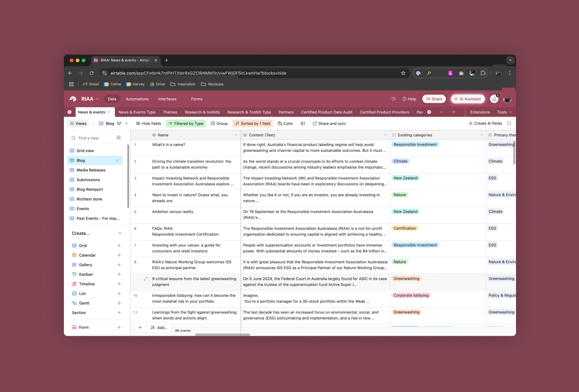Click the horizontal scrollbar at grid bottom
The image size is (579, 392).
tap(222, 334)
